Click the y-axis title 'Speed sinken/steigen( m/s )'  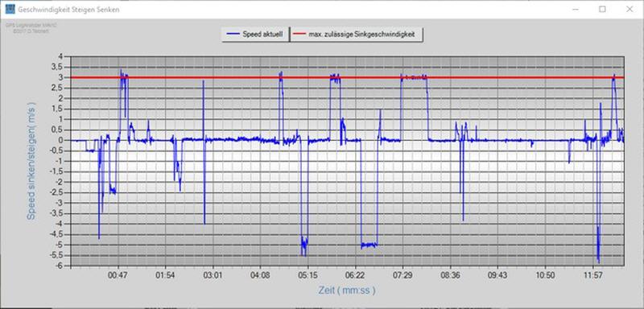(x=31, y=160)
